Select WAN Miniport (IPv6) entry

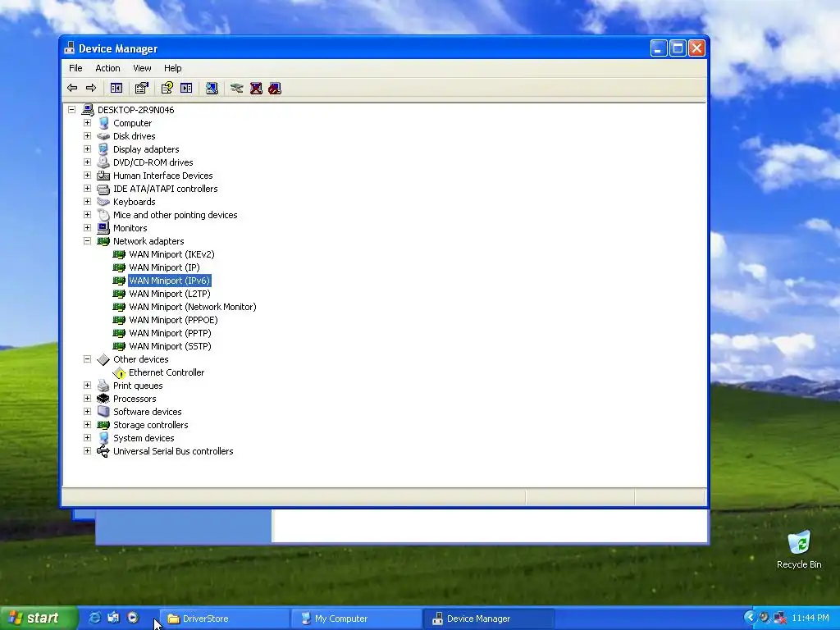[x=169, y=281]
